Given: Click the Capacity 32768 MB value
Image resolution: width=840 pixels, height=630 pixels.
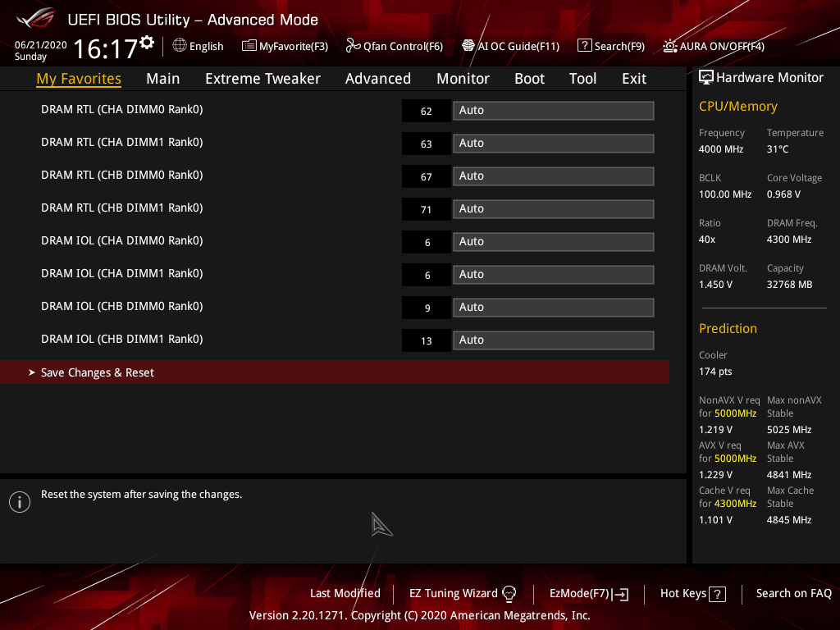Looking at the screenshot, I should click(x=789, y=285).
